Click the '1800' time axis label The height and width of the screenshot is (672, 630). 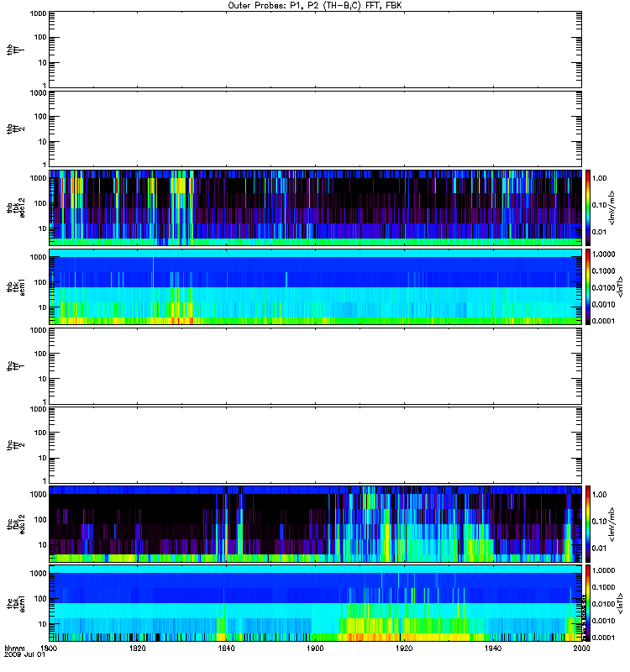click(x=49, y=648)
